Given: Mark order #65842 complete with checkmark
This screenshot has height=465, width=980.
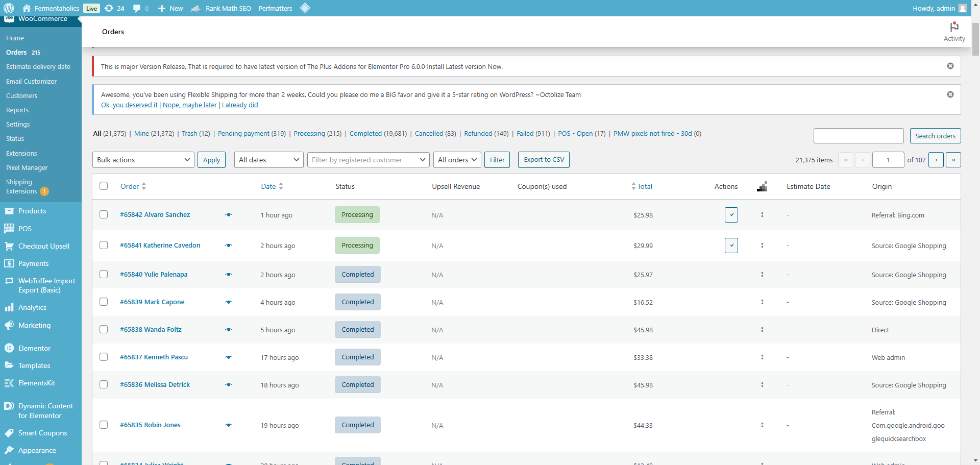Looking at the screenshot, I should (731, 215).
